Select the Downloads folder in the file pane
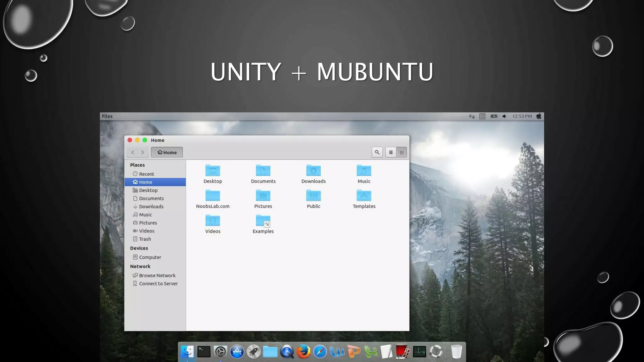644x362 pixels. click(x=314, y=174)
